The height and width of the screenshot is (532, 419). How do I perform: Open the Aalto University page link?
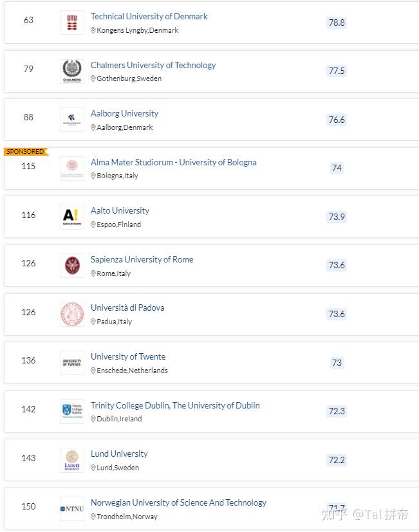pyautogui.click(x=120, y=210)
